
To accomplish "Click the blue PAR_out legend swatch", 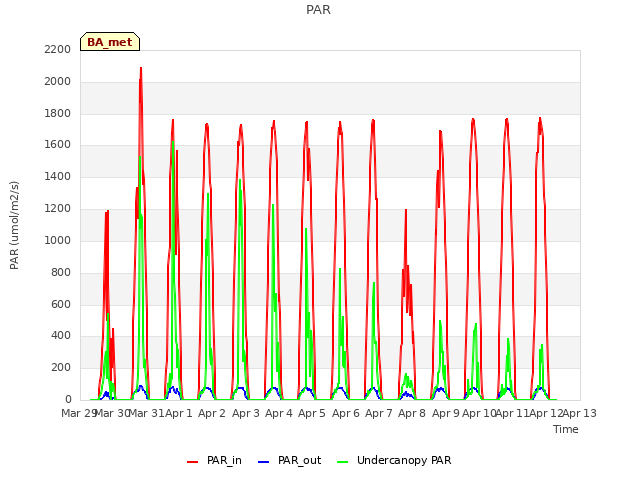I will (x=263, y=462).
